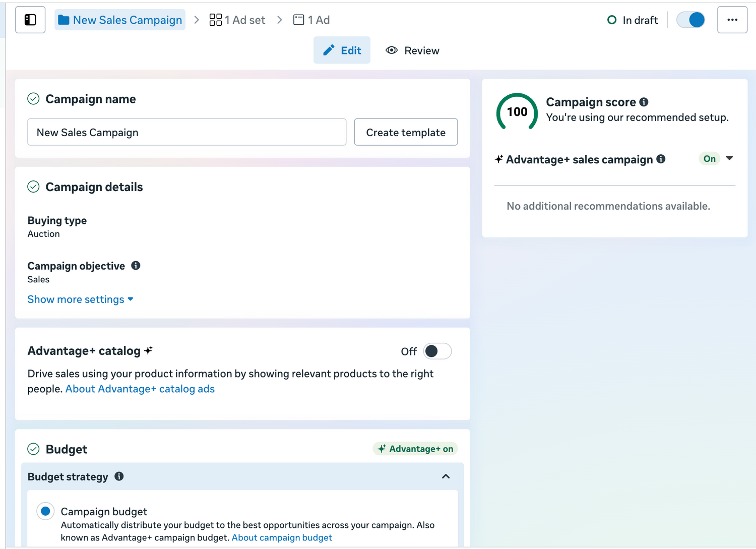
Task: Open the Advantage+ sales campaign On dropdown
Action: (x=729, y=159)
